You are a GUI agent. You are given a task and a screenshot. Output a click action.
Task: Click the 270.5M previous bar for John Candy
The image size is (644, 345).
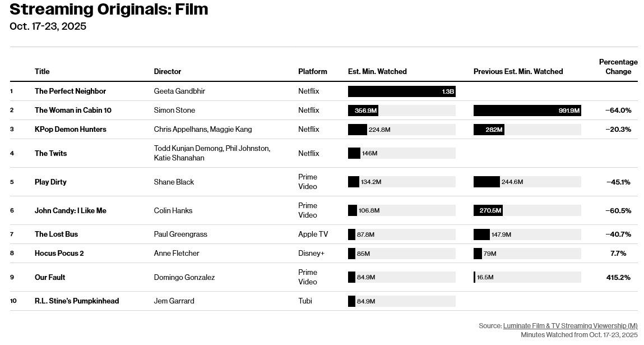488,210
